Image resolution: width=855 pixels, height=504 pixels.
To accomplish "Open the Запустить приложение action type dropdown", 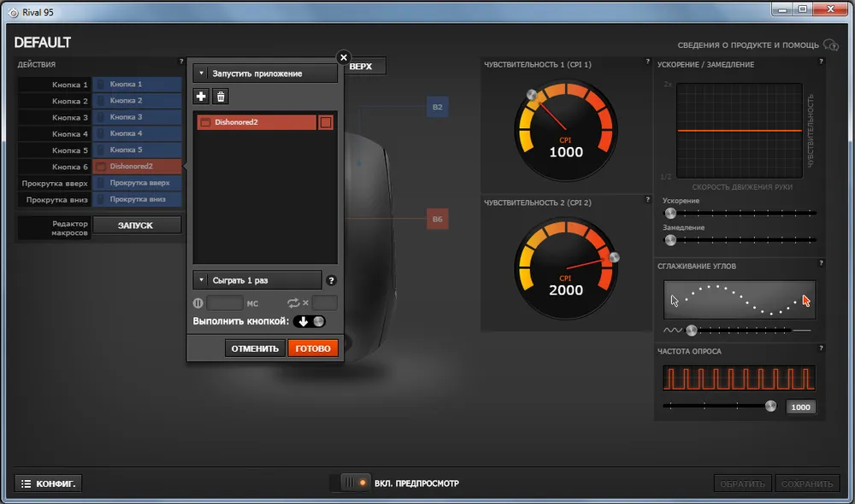I will (265, 73).
